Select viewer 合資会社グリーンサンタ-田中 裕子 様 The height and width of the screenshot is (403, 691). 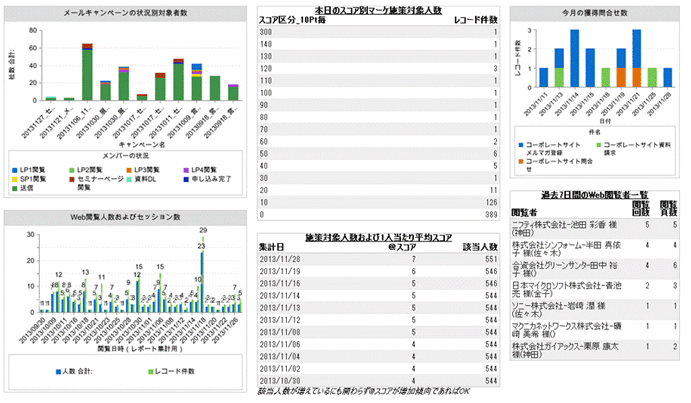(x=565, y=269)
